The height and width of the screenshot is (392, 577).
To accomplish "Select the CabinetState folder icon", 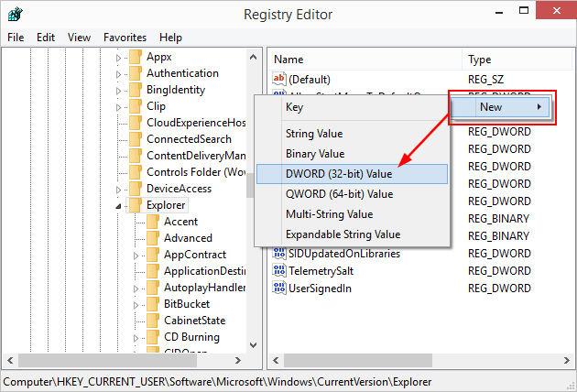I will coord(152,321).
